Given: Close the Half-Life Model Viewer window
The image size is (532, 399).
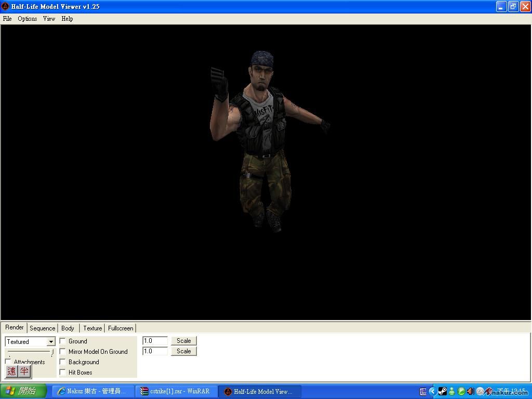Looking at the screenshot, I should pos(525,6).
